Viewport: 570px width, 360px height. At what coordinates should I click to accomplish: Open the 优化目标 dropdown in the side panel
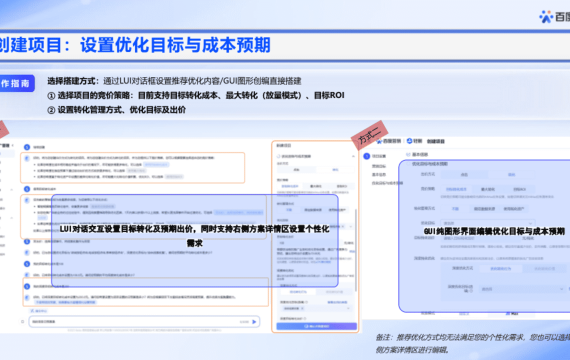316,226
